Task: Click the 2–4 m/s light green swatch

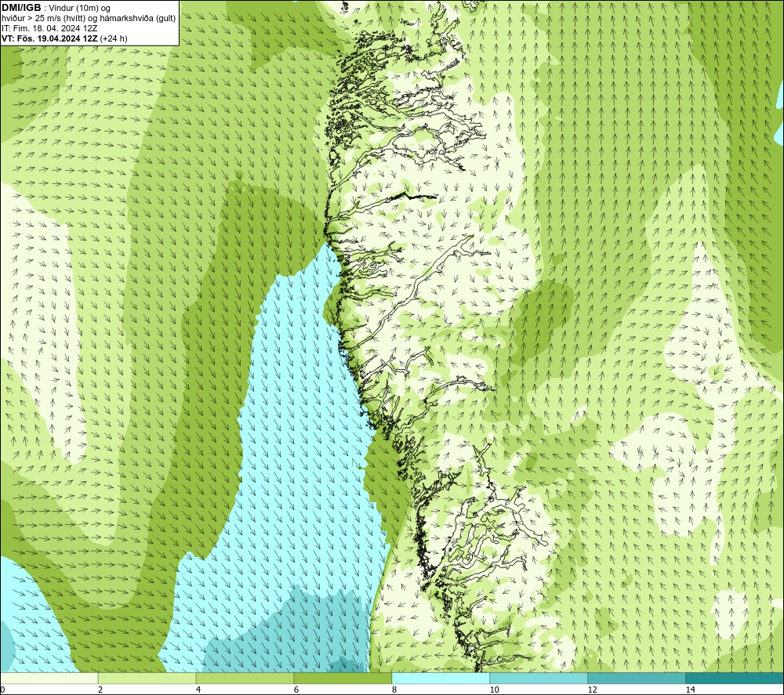Action: (x=147, y=678)
